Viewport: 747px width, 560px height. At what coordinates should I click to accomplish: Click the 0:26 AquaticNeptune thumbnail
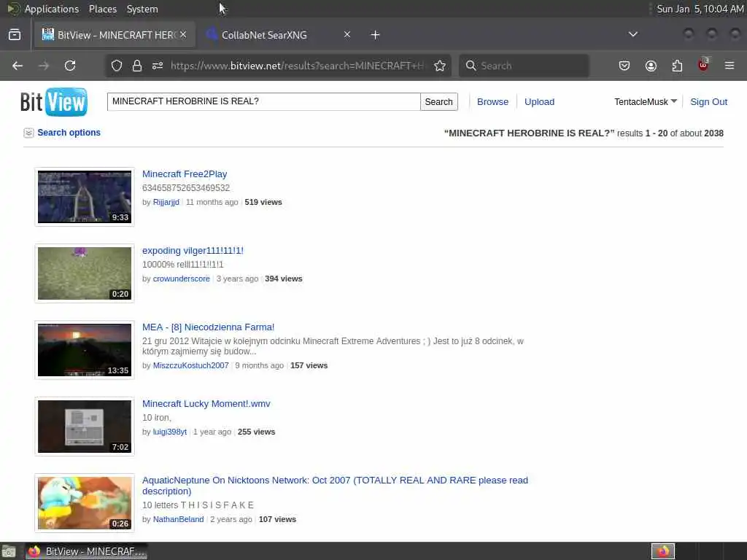(85, 503)
